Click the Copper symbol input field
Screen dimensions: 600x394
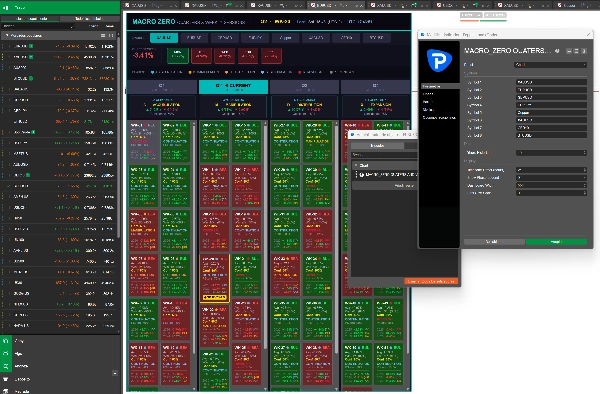(551, 112)
